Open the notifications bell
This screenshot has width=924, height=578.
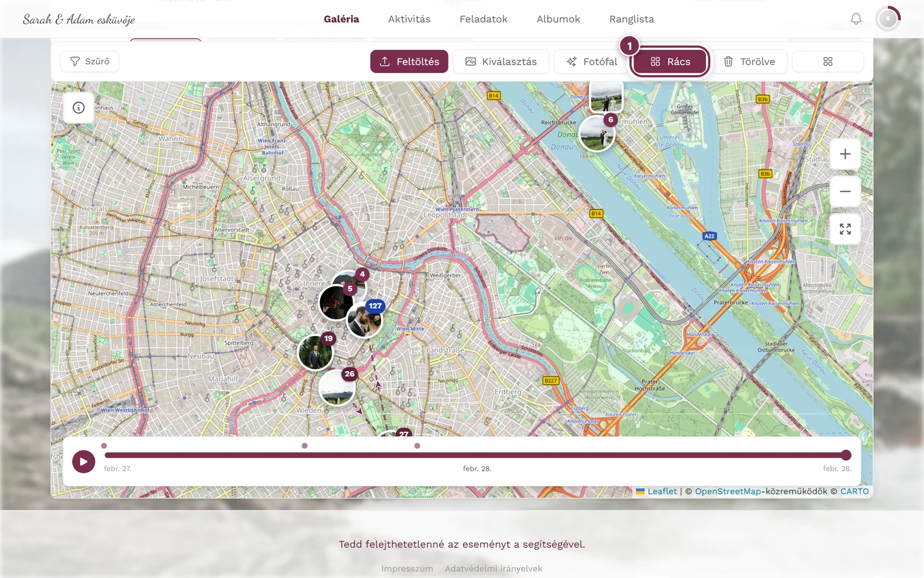point(856,19)
